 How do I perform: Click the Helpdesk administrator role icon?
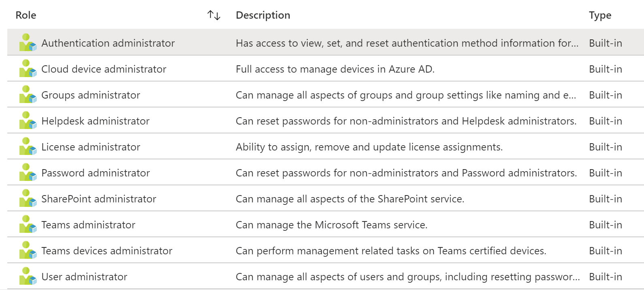28,120
